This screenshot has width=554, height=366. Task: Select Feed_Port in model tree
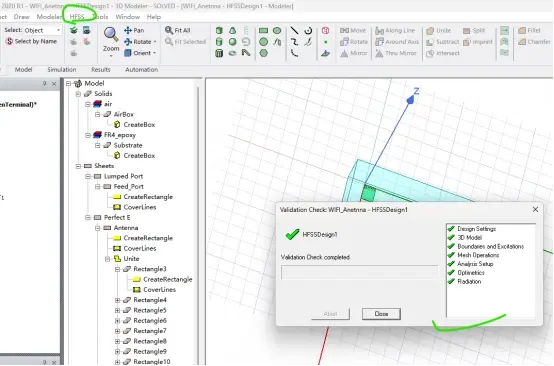point(129,187)
